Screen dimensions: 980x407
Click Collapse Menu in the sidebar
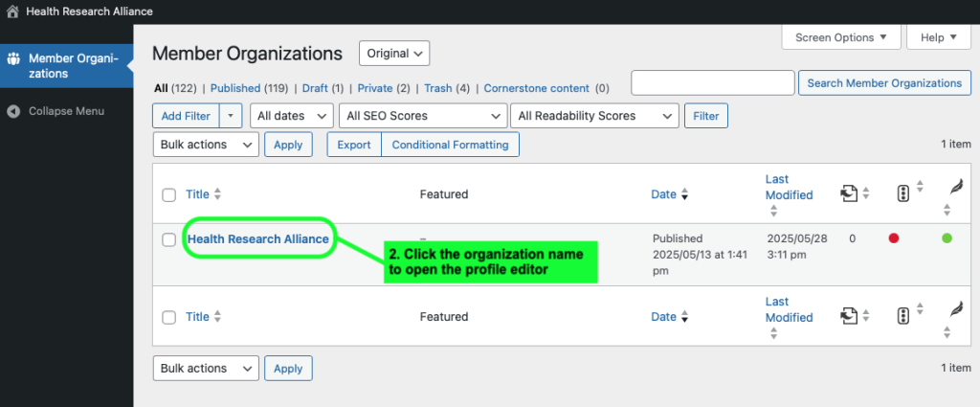66,111
